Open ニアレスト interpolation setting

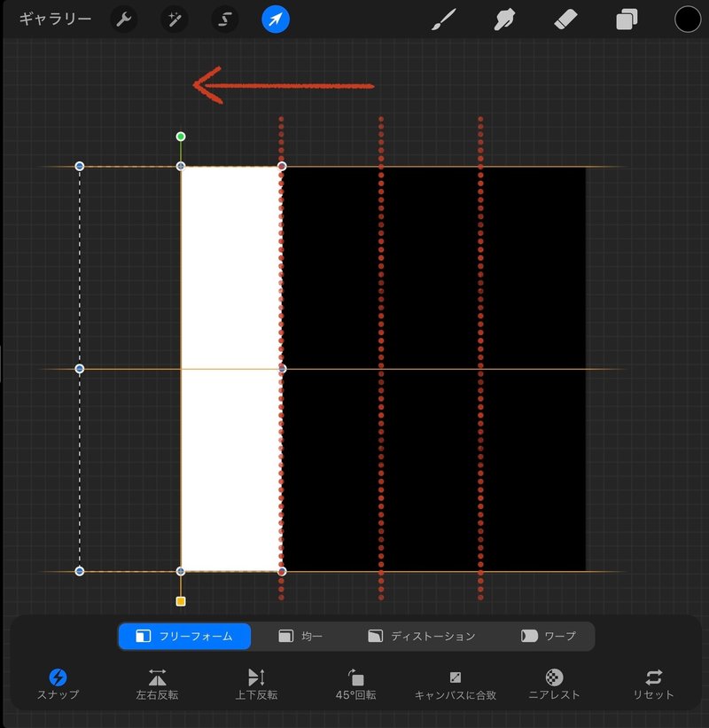(x=554, y=684)
